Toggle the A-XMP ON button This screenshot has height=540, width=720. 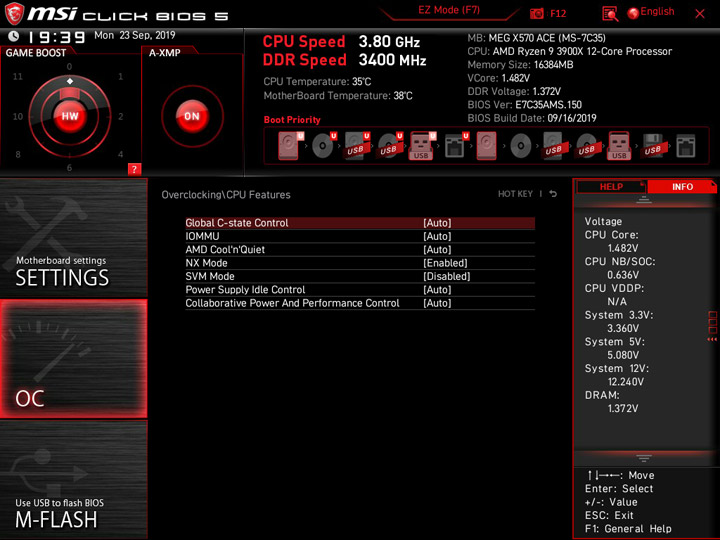click(x=192, y=116)
